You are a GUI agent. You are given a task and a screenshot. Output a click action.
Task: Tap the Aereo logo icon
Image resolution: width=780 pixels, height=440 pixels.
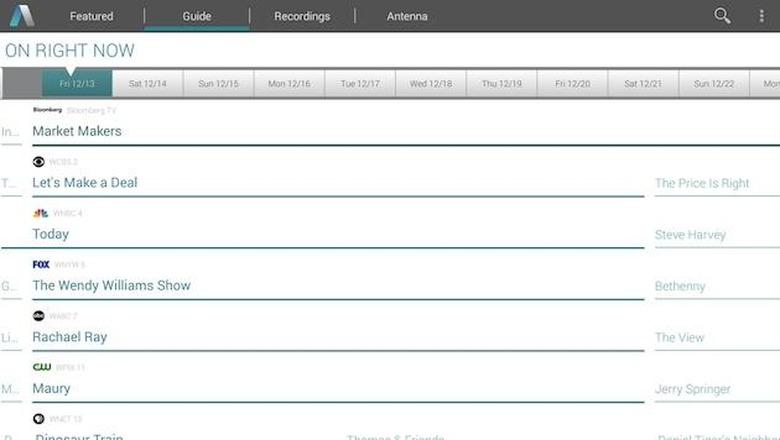point(21,16)
